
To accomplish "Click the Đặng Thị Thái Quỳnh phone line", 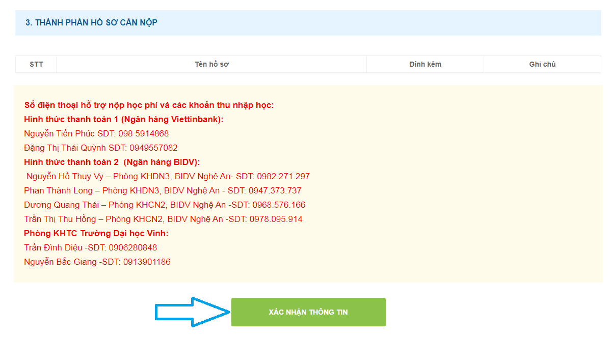I will [x=100, y=148].
